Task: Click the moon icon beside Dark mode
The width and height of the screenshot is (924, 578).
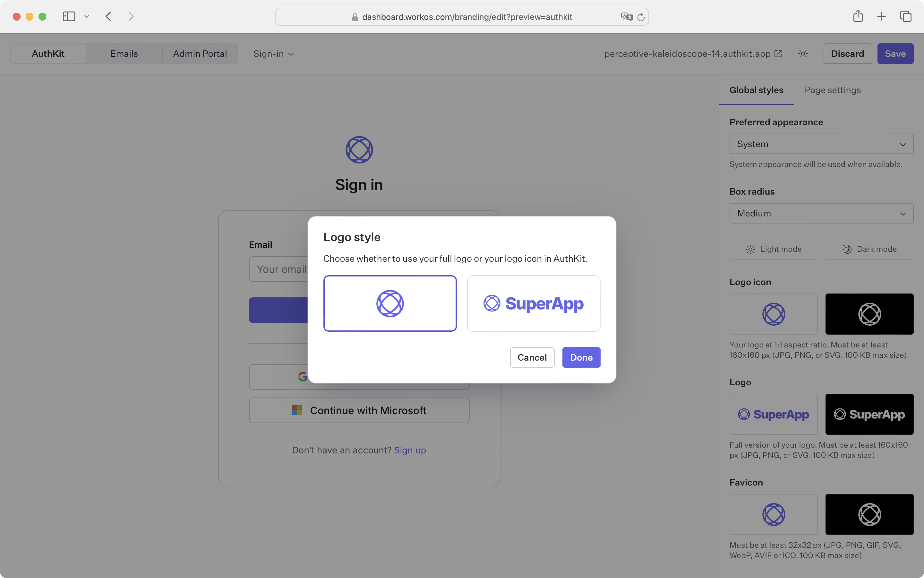Action: pyautogui.click(x=847, y=249)
